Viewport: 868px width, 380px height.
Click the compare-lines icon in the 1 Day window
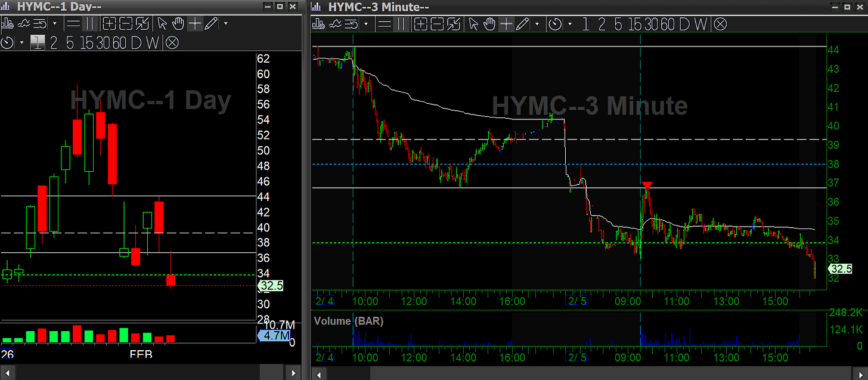point(40,23)
